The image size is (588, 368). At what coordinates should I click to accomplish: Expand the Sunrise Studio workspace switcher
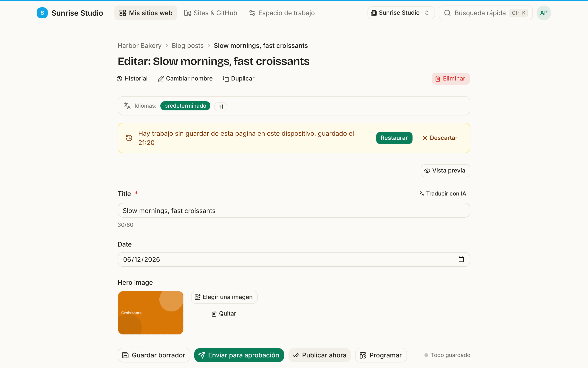[x=401, y=13]
